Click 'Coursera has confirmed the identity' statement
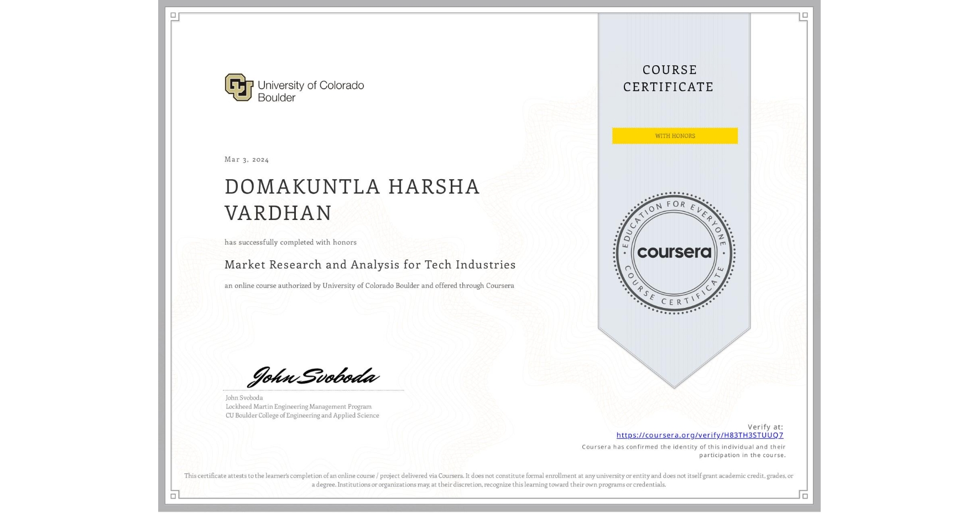Viewport: 980px width, 513px height. point(684,451)
